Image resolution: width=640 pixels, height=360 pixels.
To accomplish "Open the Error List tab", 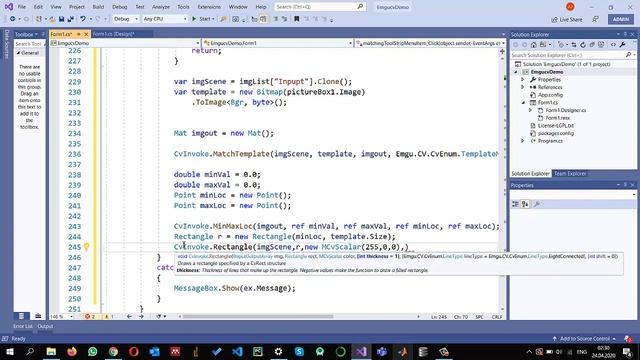I will (x=23, y=326).
